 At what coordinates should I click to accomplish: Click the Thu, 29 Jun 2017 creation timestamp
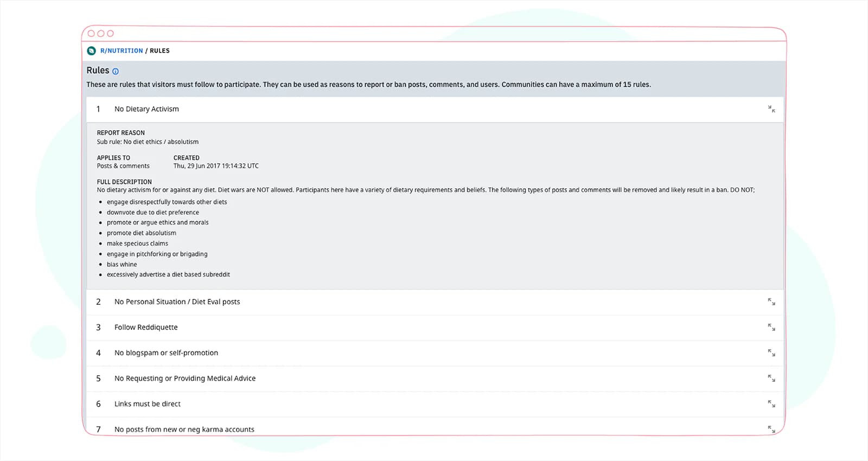click(216, 166)
